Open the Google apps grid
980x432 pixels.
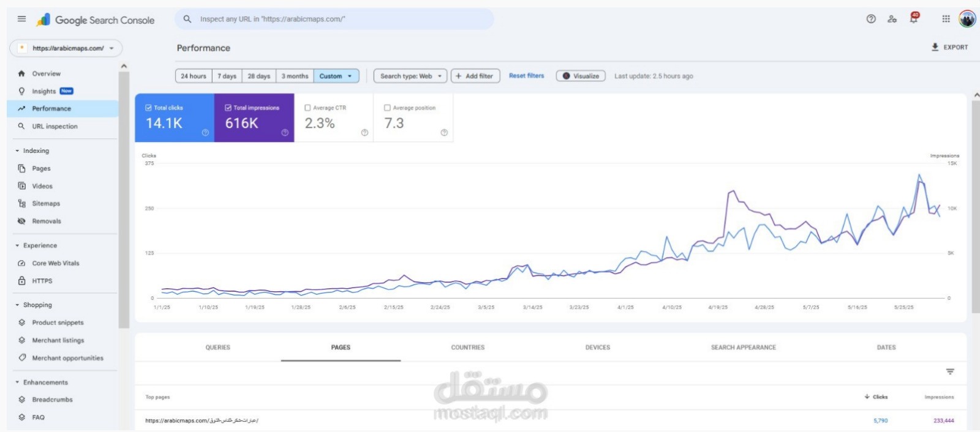[x=946, y=19]
